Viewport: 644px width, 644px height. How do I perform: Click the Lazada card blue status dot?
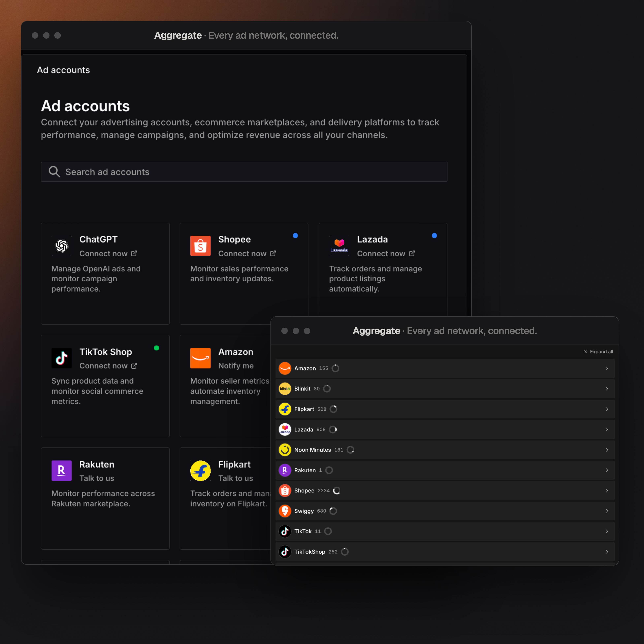coord(434,236)
